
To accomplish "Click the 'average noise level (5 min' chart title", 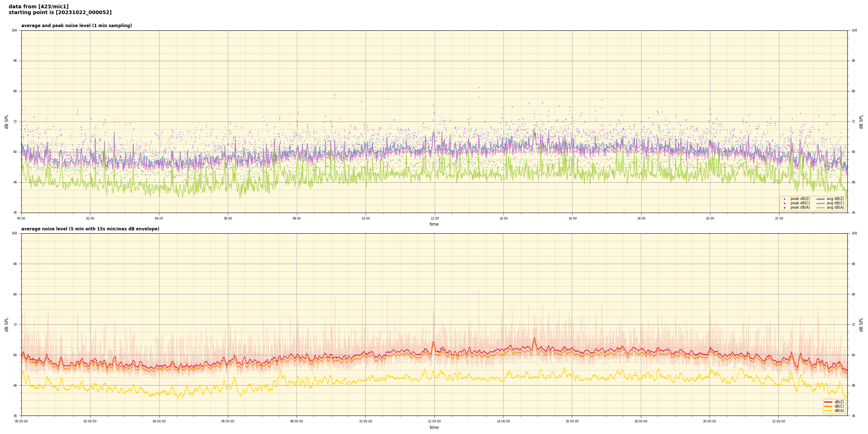I will click(90, 229).
